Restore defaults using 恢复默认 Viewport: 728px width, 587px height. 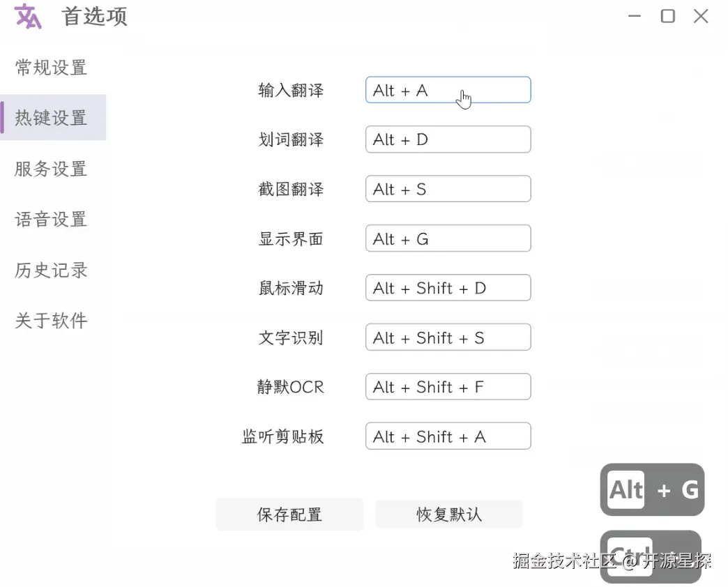point(448,514)
